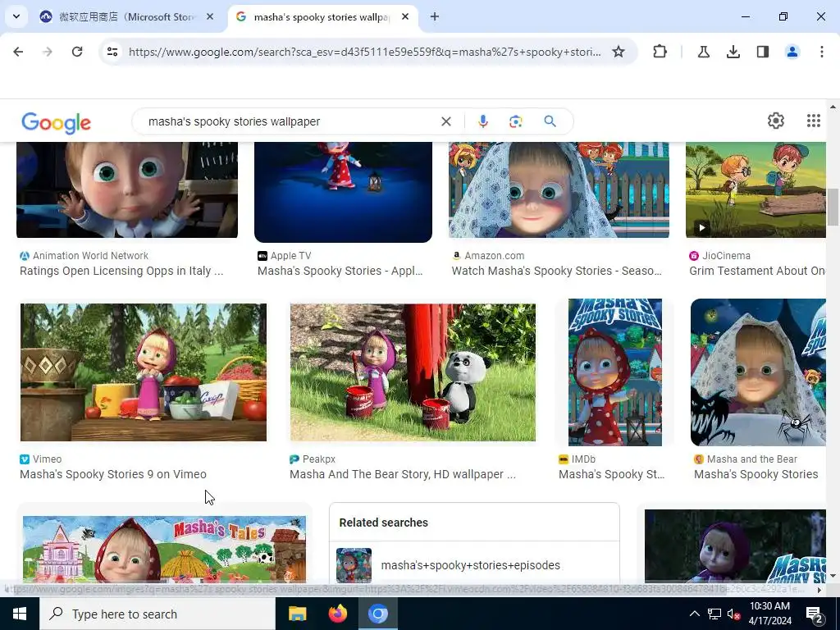Viewport: 840px width, 630px height.
Task: Open File Explorer from the taskbar
Action: 297,614
